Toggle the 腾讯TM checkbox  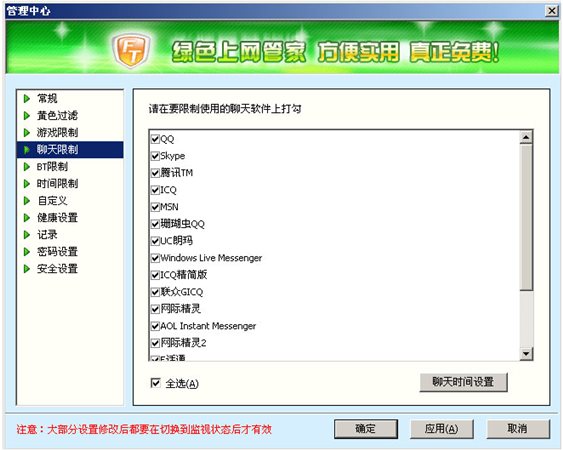(x=155, y=173)
